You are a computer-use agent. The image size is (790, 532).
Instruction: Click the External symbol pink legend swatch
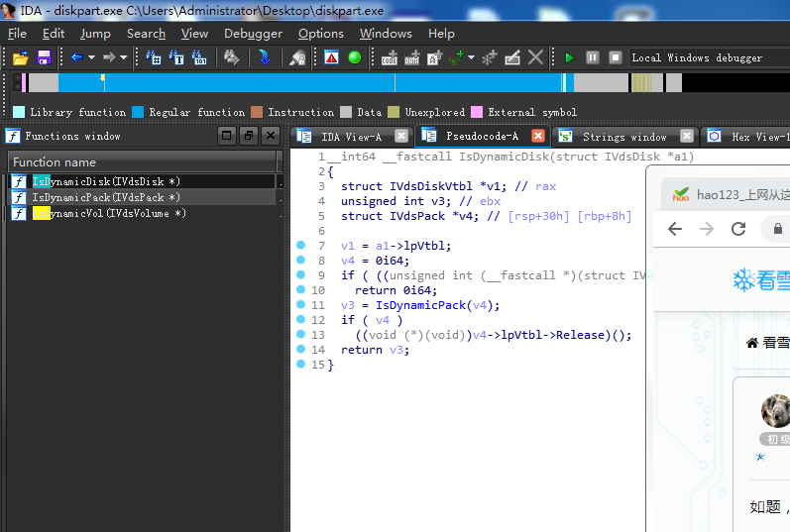tap(477, 112)
